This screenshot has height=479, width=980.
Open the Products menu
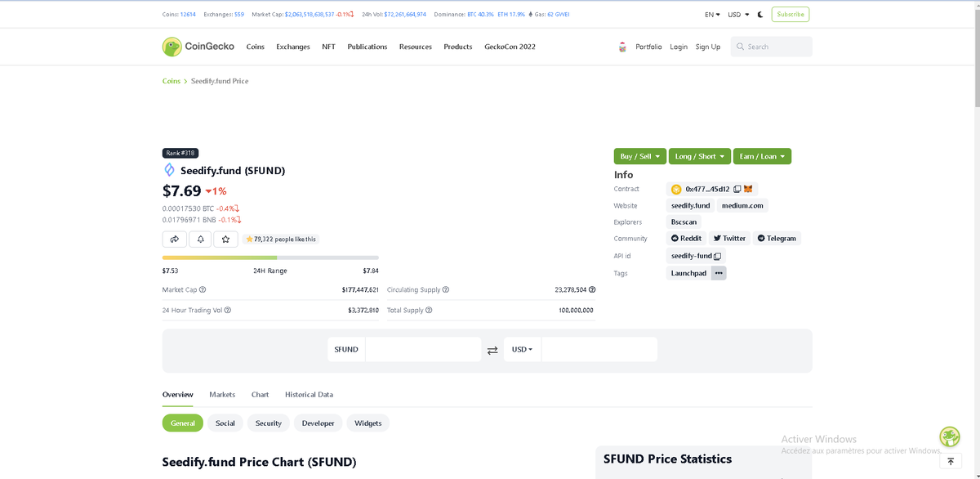pyautogui.click(x=458, y=47)
